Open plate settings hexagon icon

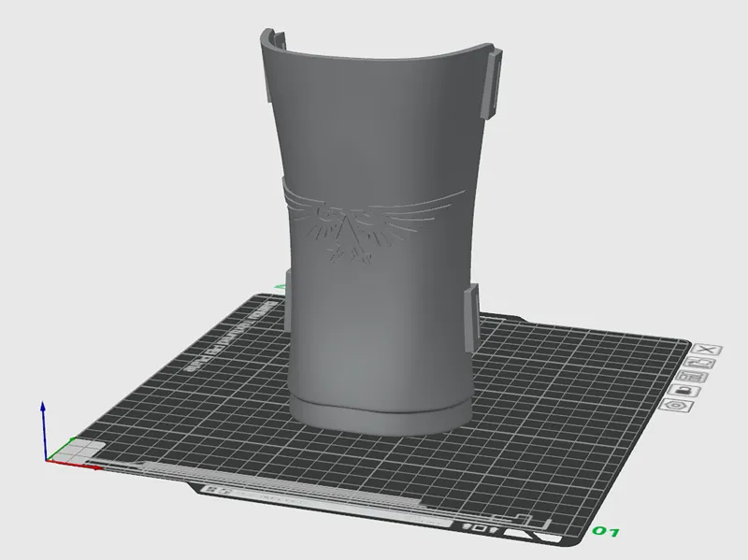(676, 407)
